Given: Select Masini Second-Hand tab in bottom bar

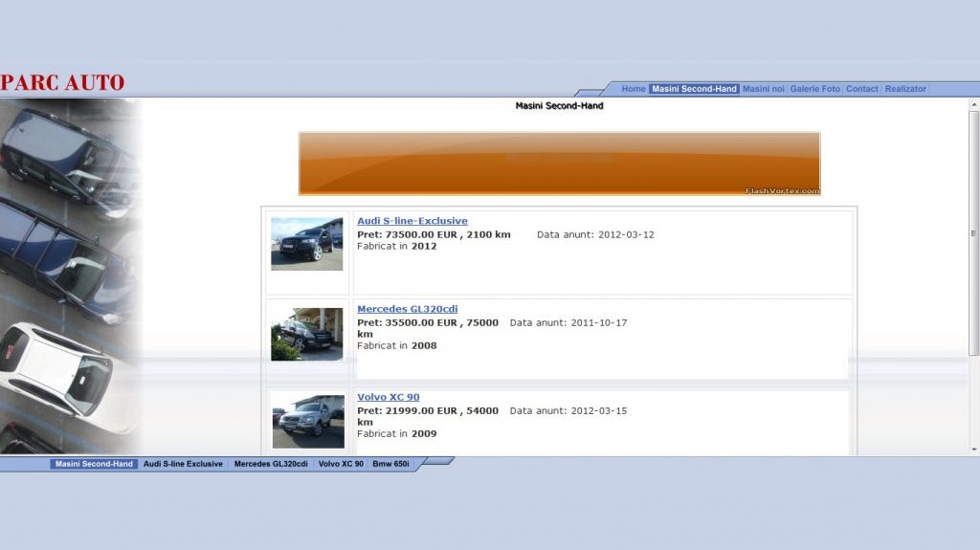Looking at the screenshot, I should (x=94, y=464).
